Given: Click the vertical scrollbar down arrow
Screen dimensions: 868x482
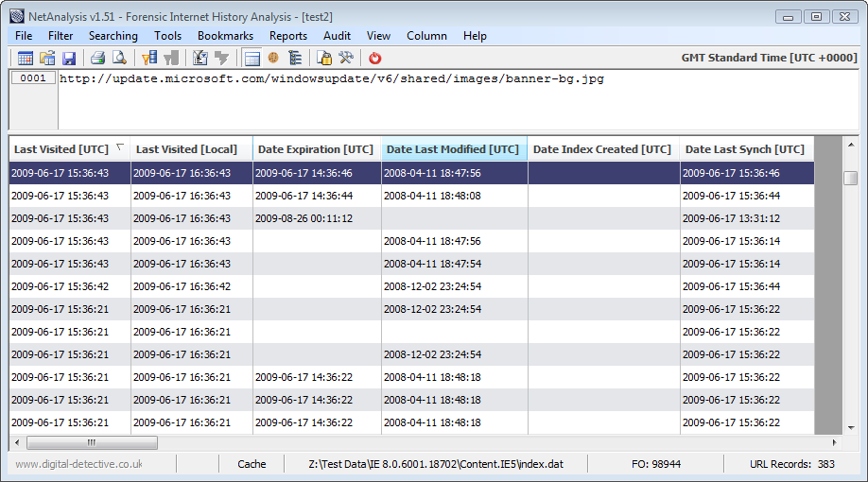Looking at the screenshot, I should click(851, 427).
